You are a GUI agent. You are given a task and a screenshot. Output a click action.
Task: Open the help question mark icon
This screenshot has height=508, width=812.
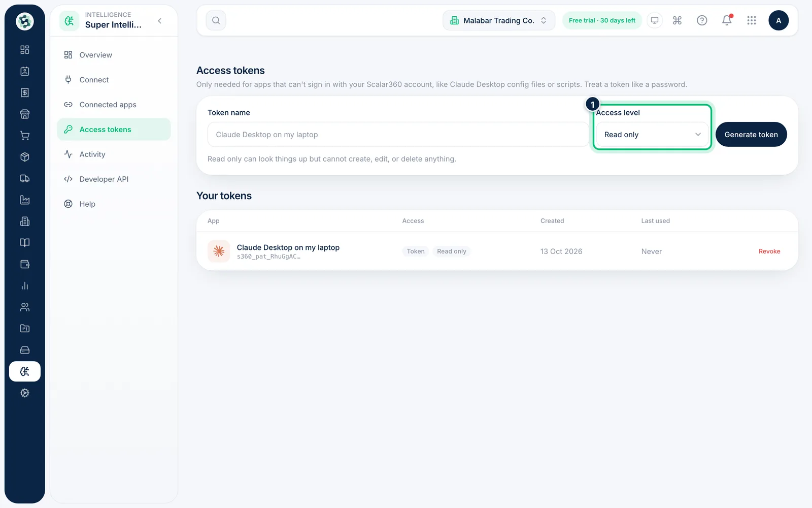[702, 20]
